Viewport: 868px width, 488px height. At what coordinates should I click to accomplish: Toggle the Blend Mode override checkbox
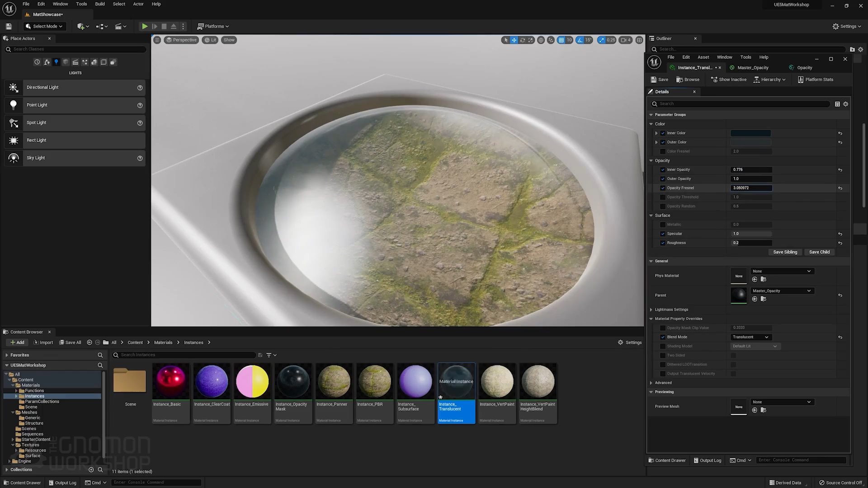click(x=663, y=337)
